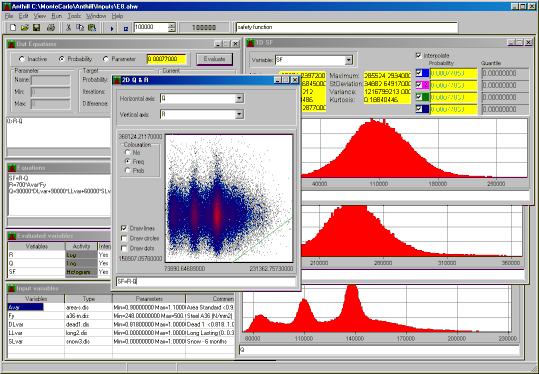Screen dimensions: 539x374
Task: Click the Paste toolbar icon
Action: click(92, 28)
